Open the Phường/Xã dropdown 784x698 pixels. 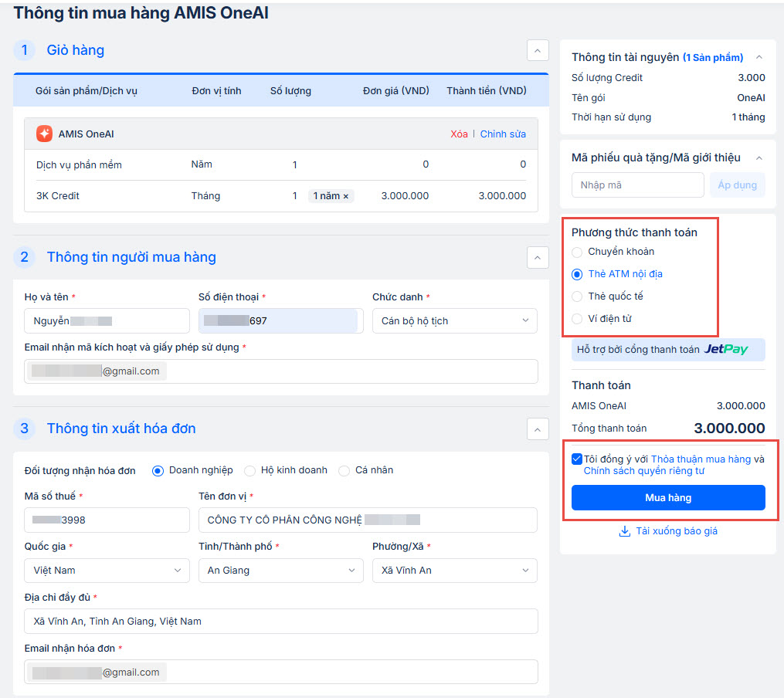(x=454, y=571)
